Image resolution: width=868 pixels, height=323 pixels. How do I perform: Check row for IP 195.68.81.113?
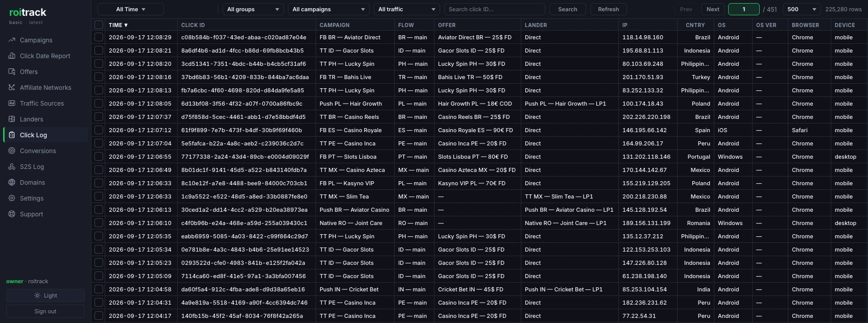99,51
